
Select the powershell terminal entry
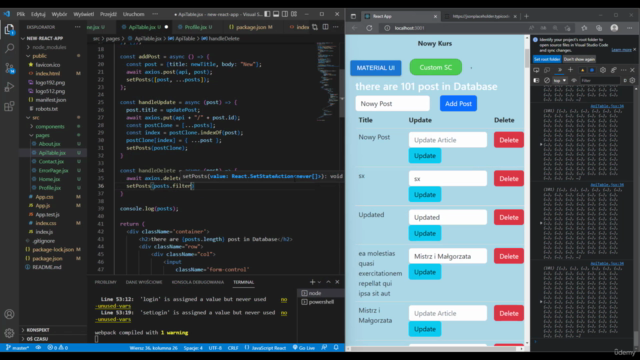tap(320, 302)
